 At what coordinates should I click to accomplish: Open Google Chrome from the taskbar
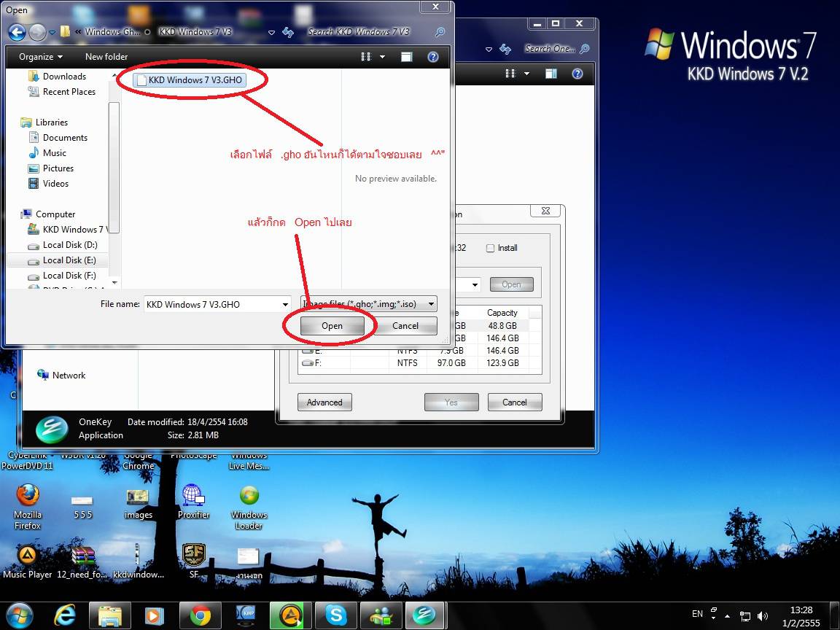point(200,615)
